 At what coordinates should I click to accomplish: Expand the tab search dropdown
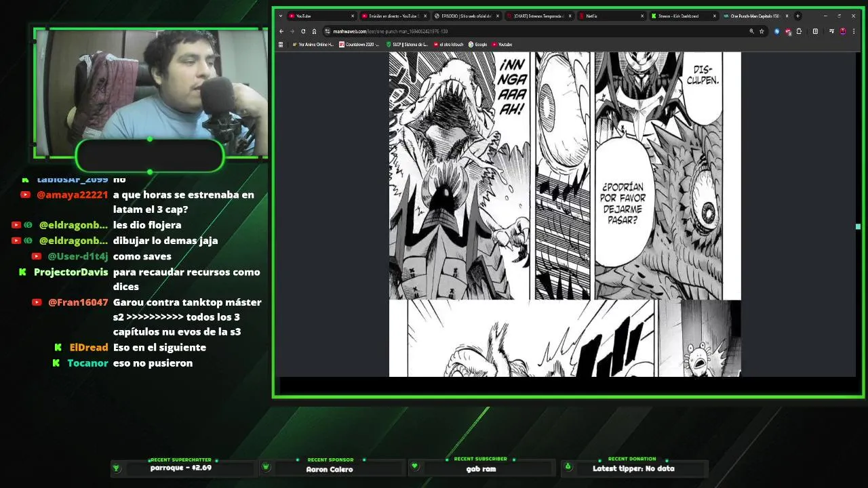pos(281,16)
